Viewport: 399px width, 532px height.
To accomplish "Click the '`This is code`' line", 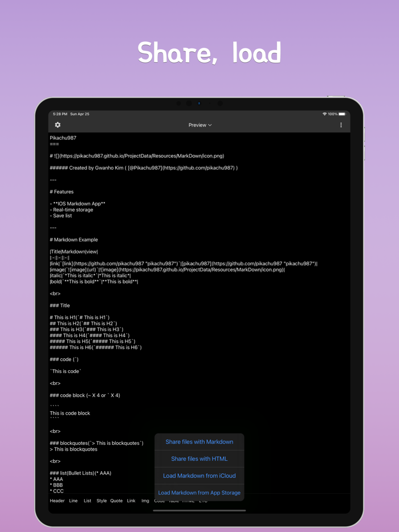I will pos(66,371).
